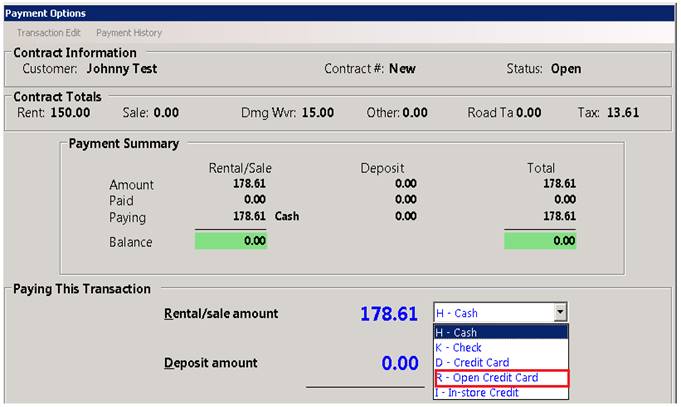Click the green Total balance field

(x=541, y=241)
